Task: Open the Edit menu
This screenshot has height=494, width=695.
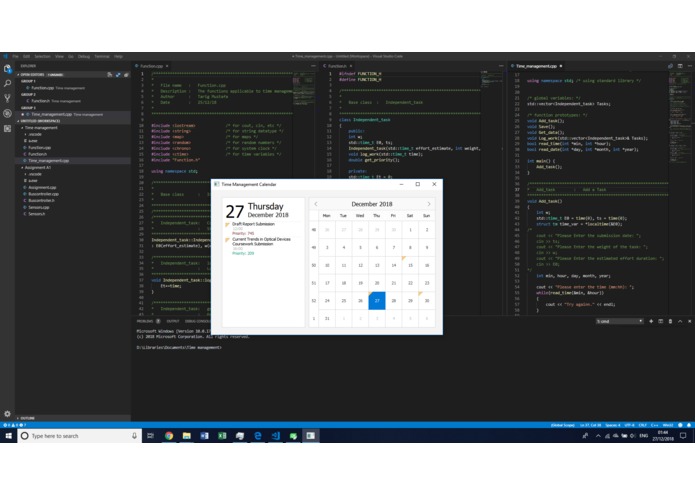Action: pyautogui.click(x=26, y=56)
